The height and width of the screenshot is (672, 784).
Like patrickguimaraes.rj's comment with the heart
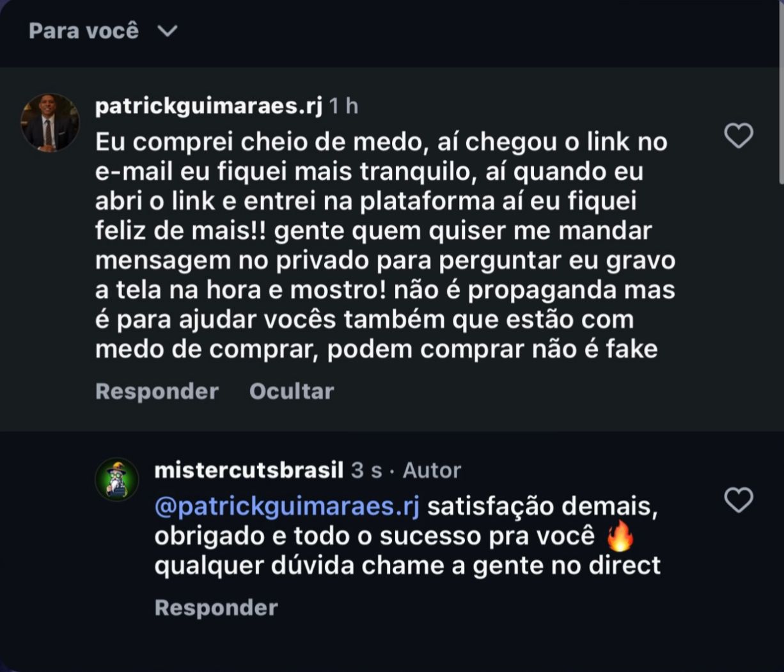[x=739, y=136]
